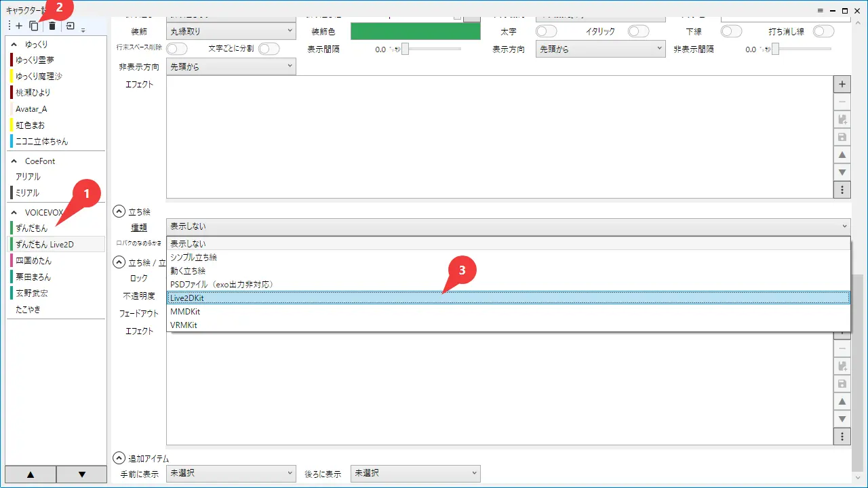Viewport: 868px width, 488px height.
Task: Click the duplicate character icon
Action: point(34,26)
